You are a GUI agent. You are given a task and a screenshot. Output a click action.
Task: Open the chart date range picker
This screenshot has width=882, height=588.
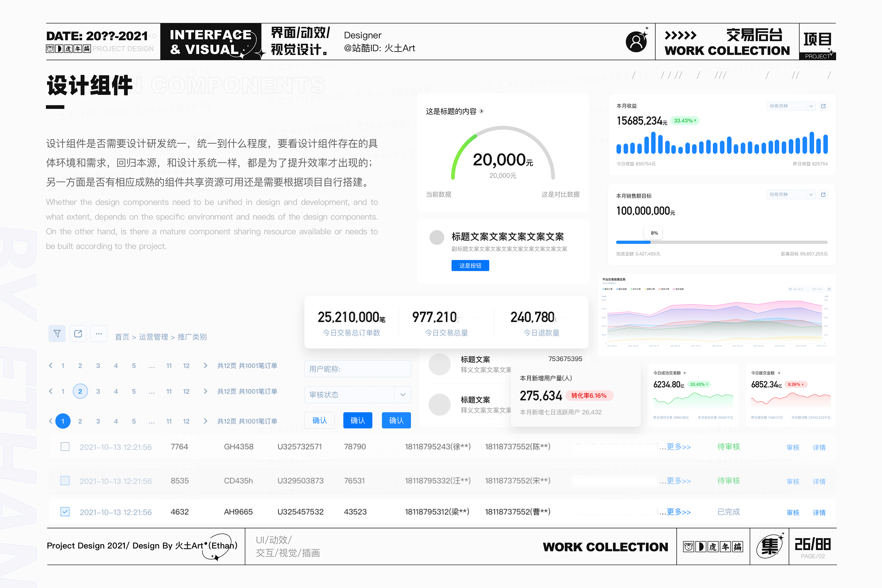pyautogui.click(x=806, y=289)
